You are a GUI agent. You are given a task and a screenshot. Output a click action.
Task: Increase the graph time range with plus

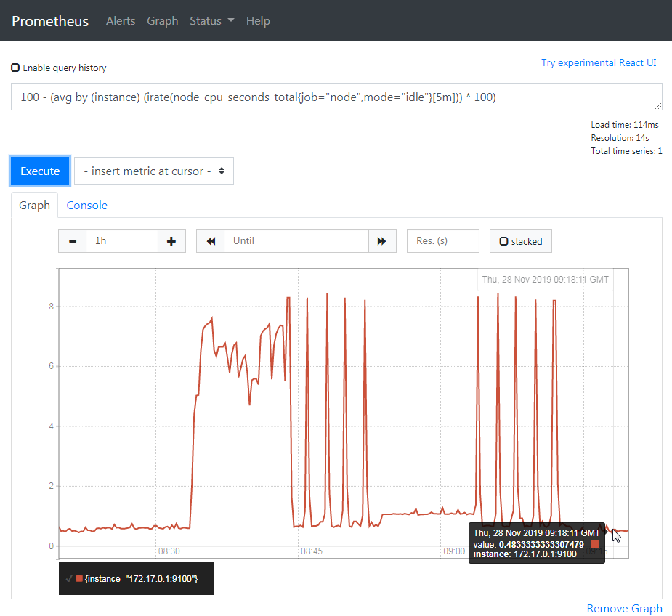click(x=171, y=241)
